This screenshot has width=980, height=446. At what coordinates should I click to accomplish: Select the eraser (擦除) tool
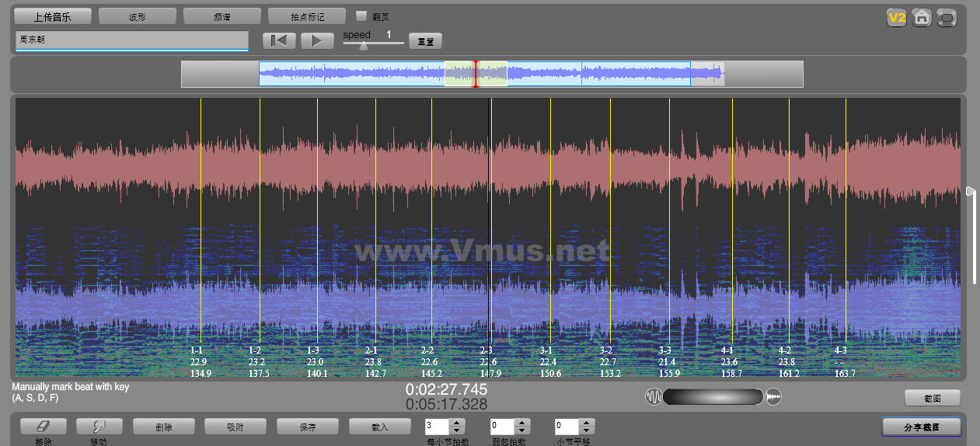point(43,427)
